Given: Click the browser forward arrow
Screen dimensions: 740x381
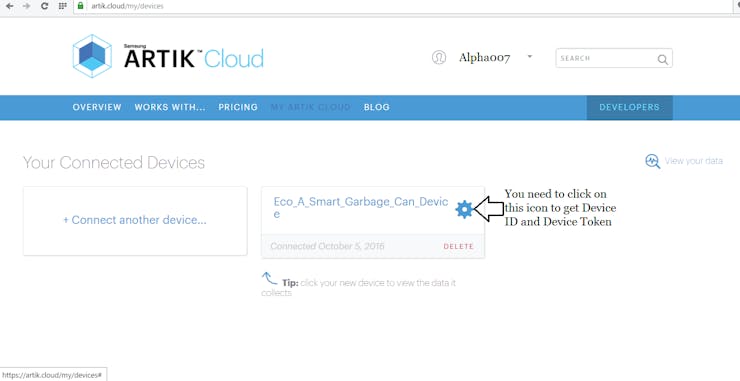Looking at the screenshot, I should [x=26, y=6].
